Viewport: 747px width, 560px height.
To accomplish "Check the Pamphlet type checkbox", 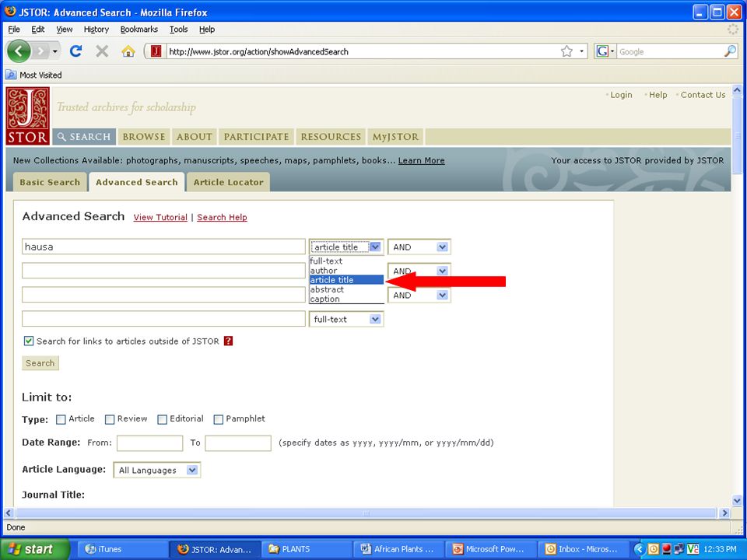I will (218, 419).
